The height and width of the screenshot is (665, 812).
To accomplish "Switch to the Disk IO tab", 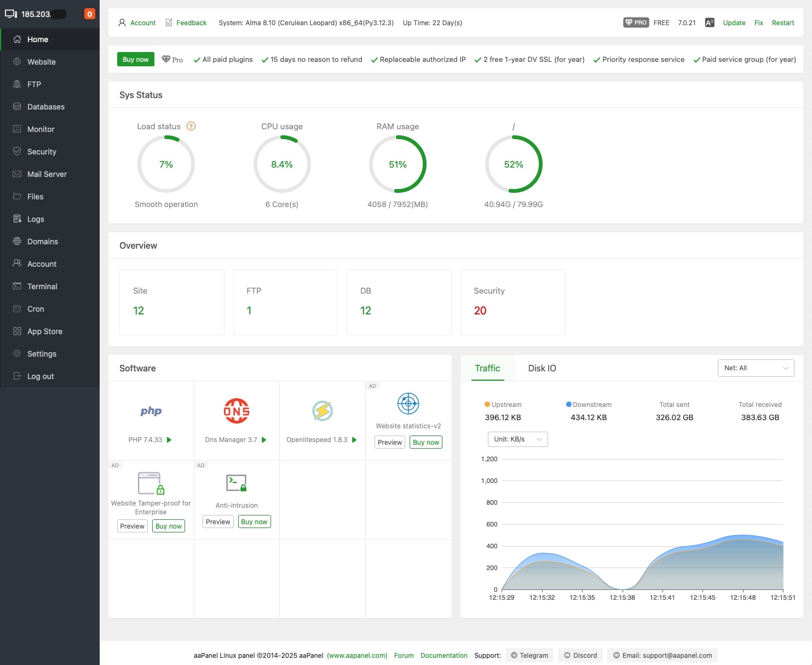I will tap(542, 368).
